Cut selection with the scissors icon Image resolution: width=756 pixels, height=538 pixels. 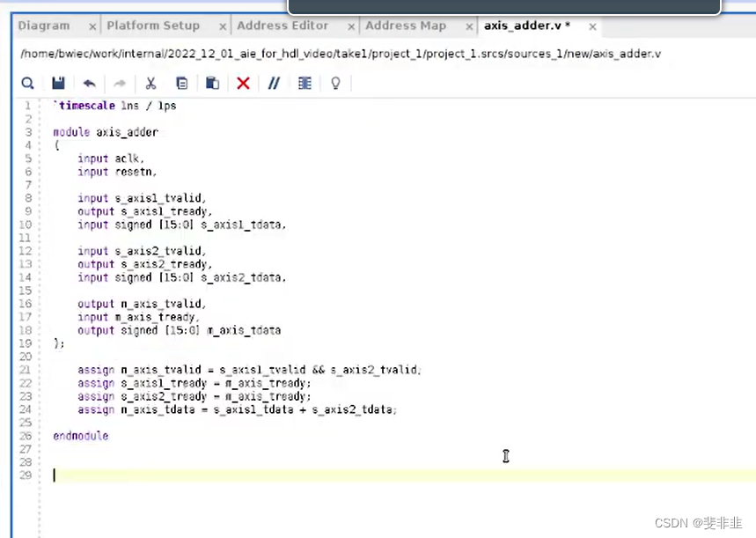coord(150,83)
